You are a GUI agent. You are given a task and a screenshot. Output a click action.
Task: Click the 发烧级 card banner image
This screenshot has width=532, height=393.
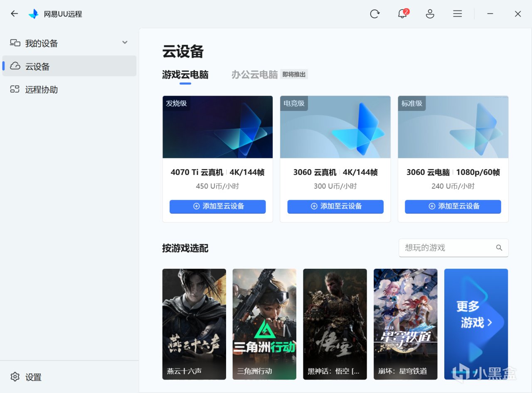click(x=218, y=127)
